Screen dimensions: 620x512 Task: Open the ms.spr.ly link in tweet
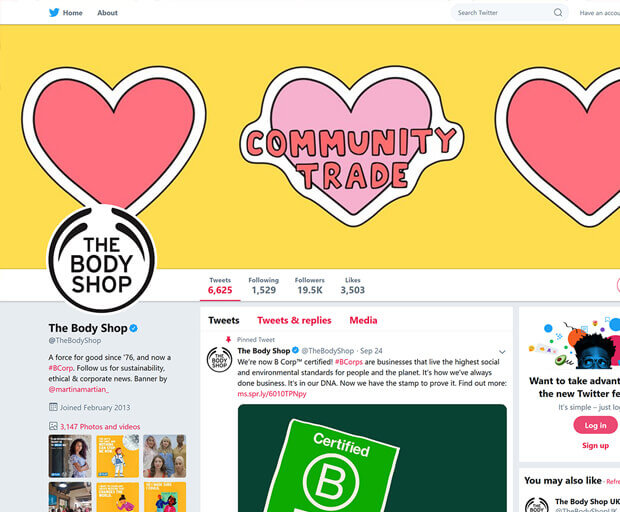pyautogui.click(x=272, y=394)
